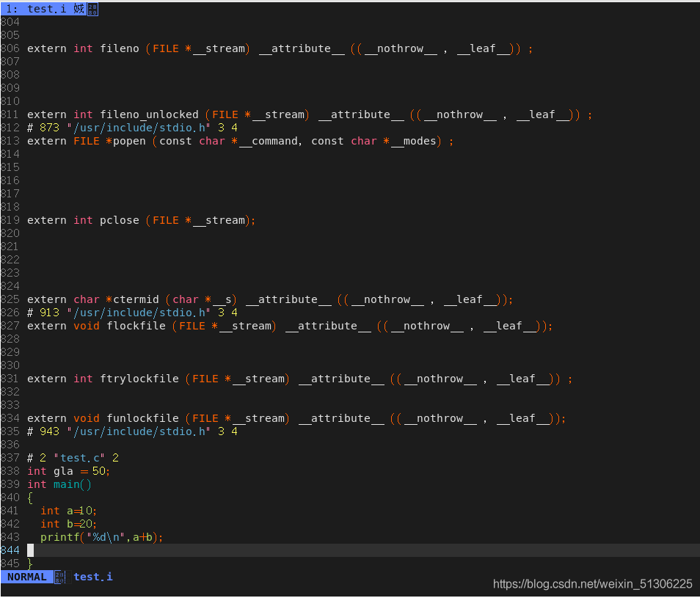Click 'pclose' on line 819
This screenshot has width=700, height=598.
click(x=119, y=220)
